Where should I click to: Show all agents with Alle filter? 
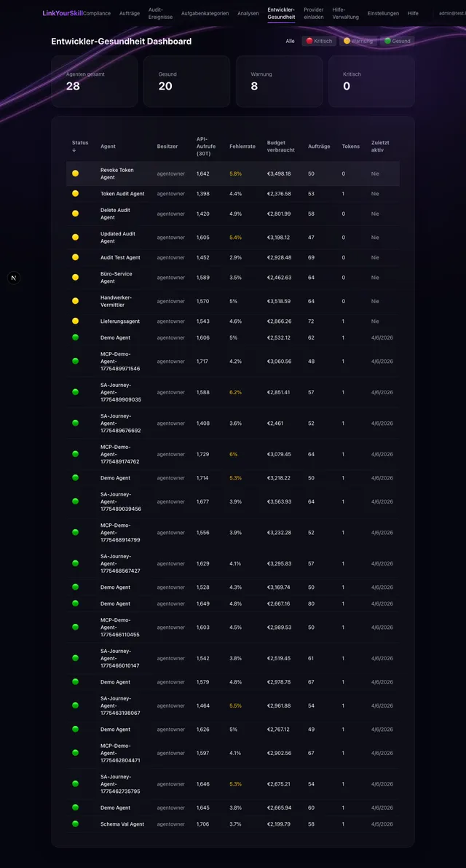[x=291, y=41]
